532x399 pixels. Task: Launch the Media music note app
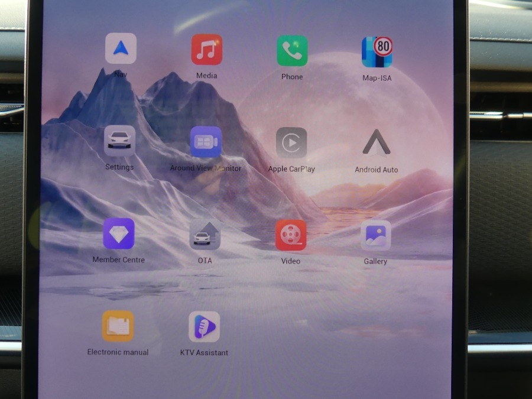(x=207, y=50)
